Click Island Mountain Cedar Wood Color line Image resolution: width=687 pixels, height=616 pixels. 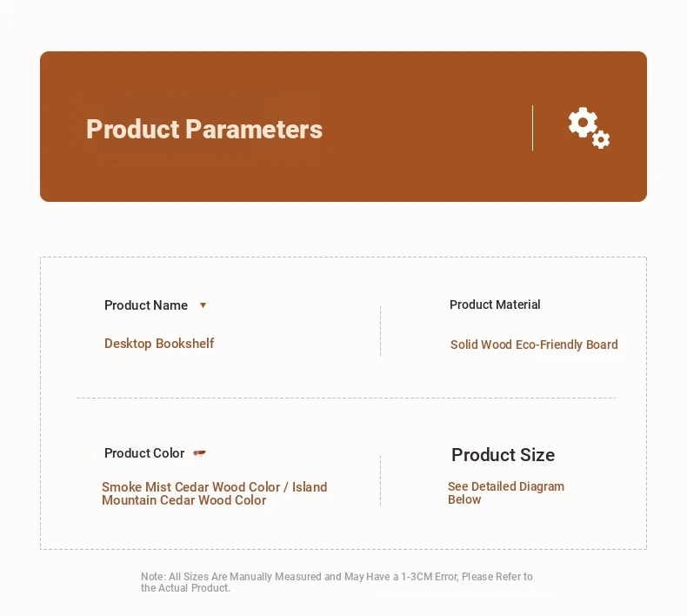214,493
